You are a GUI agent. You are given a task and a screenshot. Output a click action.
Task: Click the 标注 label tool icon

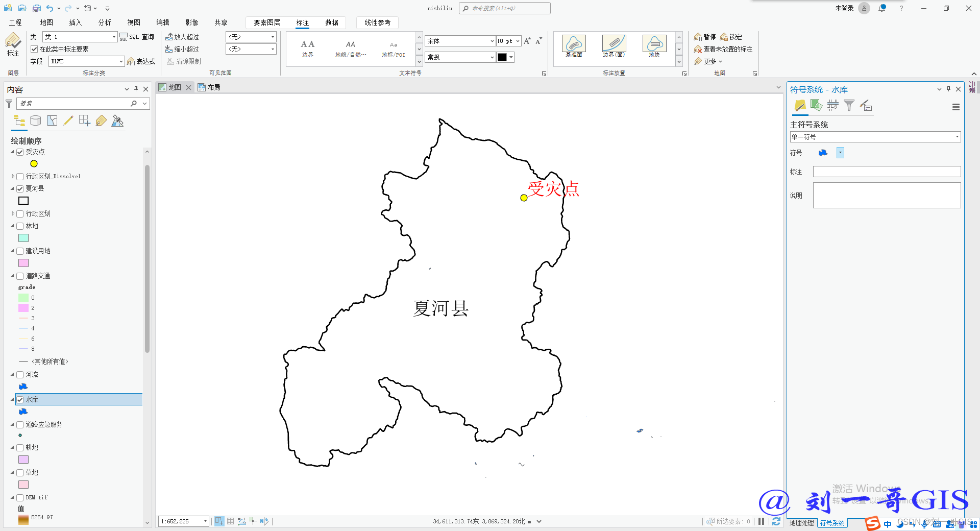13,44
